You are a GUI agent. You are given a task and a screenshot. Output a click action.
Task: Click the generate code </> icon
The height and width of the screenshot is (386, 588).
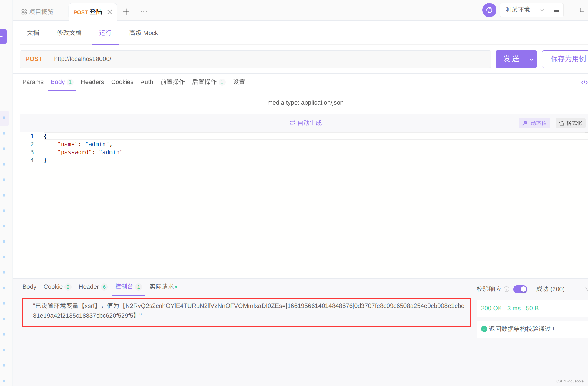[x=584, y=83]
